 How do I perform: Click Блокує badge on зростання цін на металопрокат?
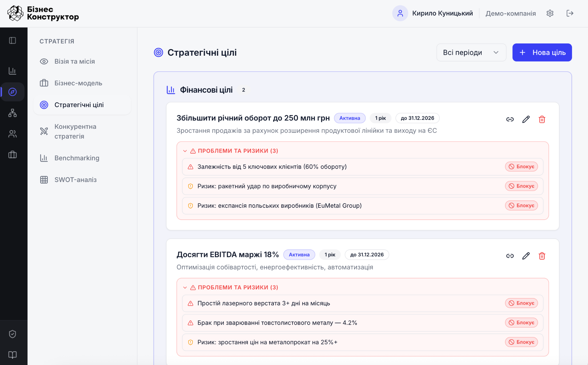[521, 342]
